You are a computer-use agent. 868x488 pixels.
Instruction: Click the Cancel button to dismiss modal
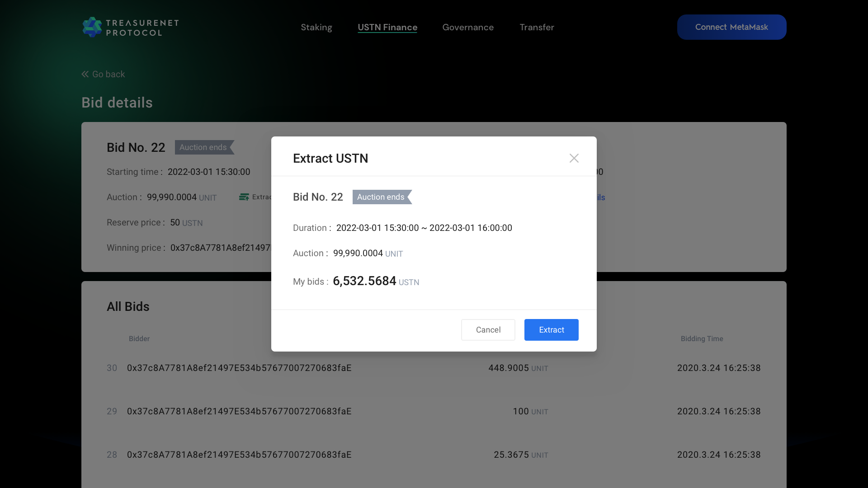[x=488, y=329]
